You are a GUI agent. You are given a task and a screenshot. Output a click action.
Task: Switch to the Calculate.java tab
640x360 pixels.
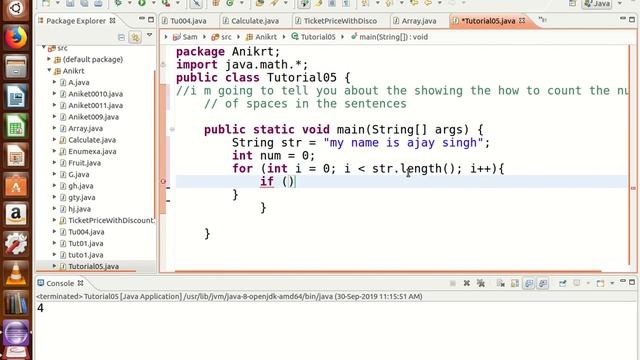251,21
